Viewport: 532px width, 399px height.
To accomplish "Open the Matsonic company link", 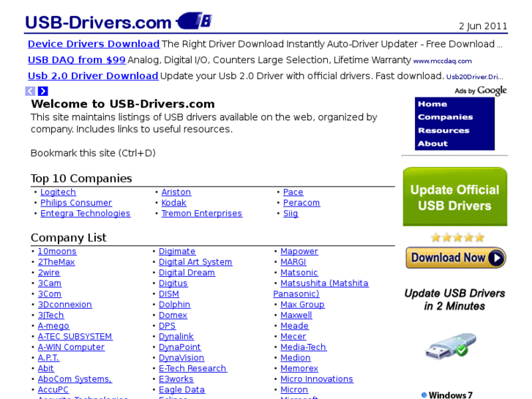I will click(x=299, y=272).
